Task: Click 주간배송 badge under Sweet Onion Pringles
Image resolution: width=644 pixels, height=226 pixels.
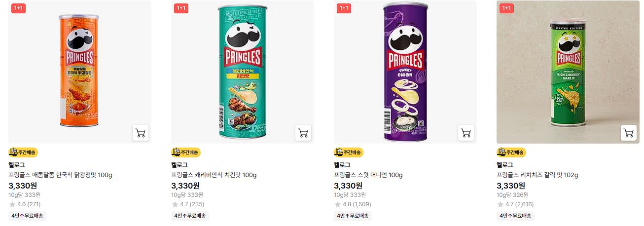Action: (x=349, y=152)
